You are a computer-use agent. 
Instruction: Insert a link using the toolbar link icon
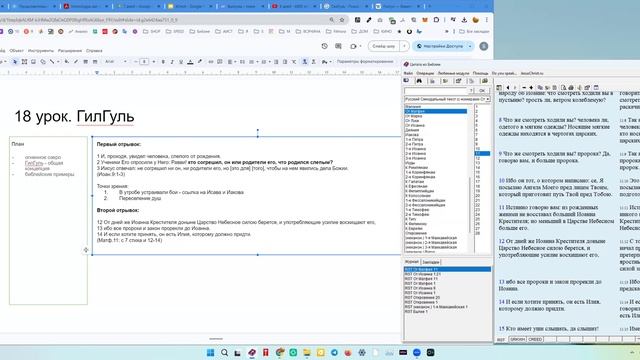[211, 62]
